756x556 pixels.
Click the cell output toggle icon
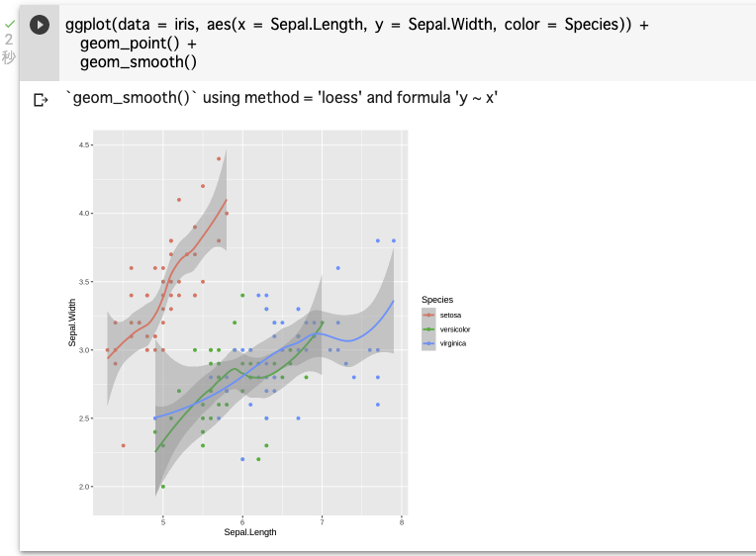coord(41,100)
